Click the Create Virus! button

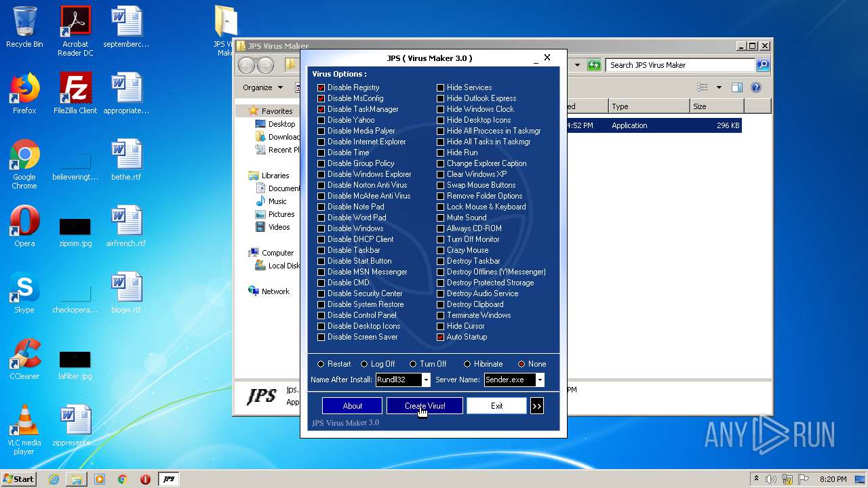pyautogui.click(x=425, y=405)
